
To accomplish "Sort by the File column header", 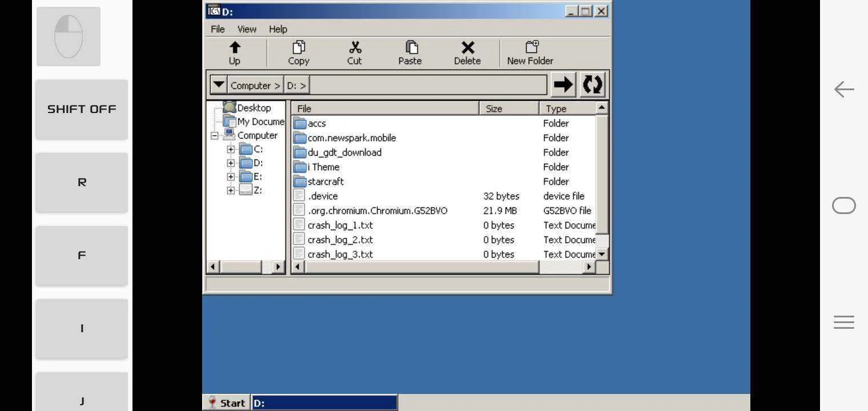I will pyautogui.click(x=385, y=108).
